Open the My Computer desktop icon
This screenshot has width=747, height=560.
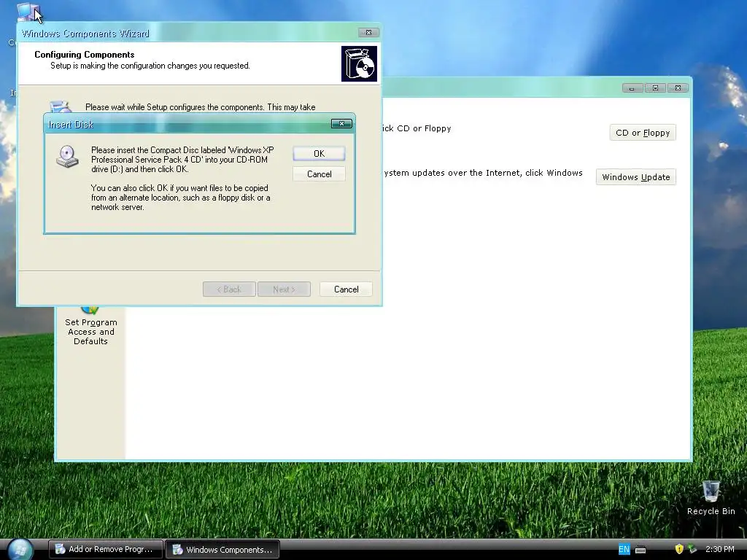(x=28, y=12)
